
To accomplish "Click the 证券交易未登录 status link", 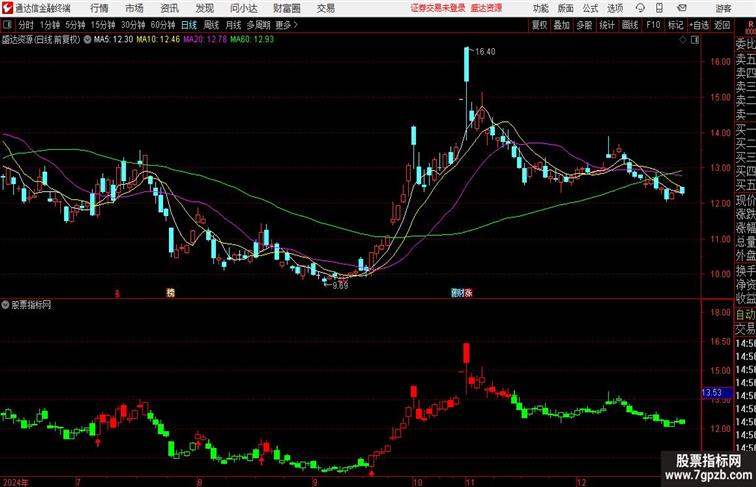I will point(438,8).
